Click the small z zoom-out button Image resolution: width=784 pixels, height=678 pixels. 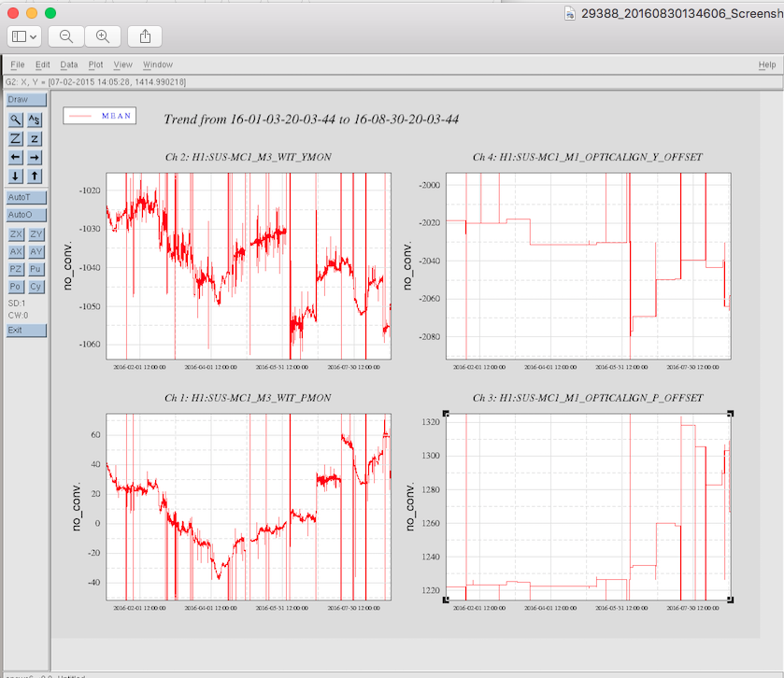[x=35, y=139]
